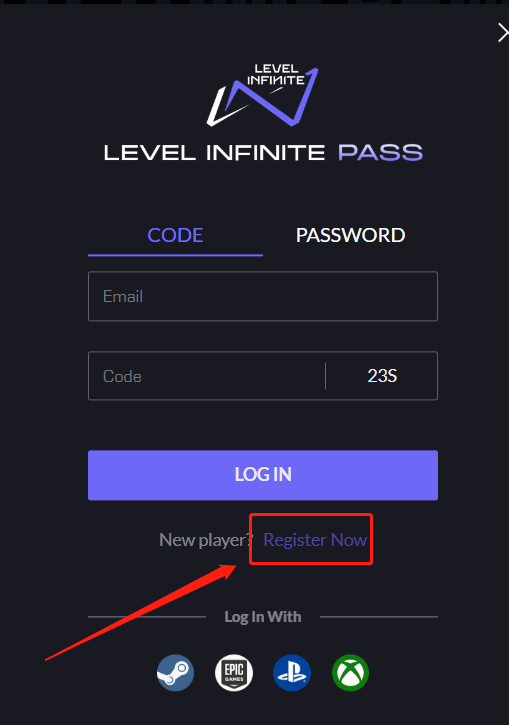Click divider line left of Log In With
Viewport: 509px width, 725px height.
click(147, 616)
